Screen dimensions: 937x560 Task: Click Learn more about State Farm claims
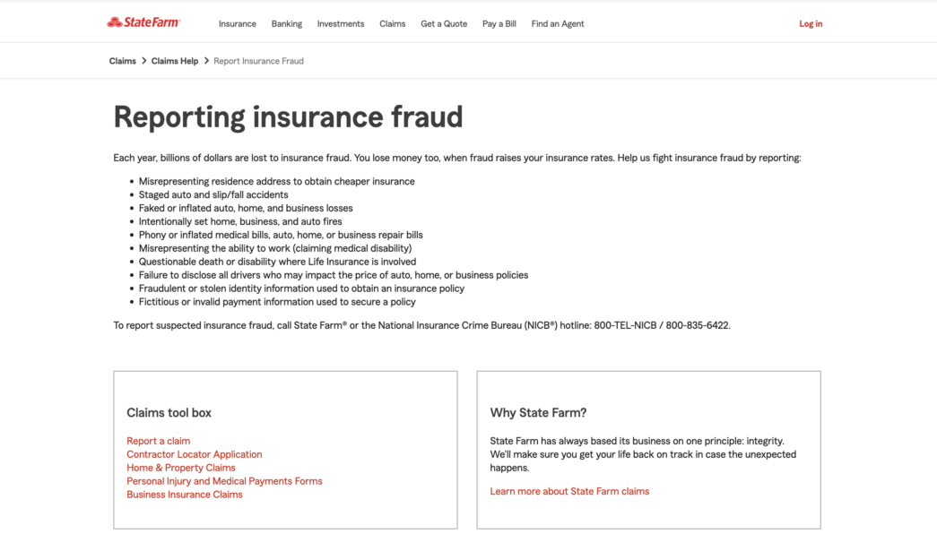569,491
